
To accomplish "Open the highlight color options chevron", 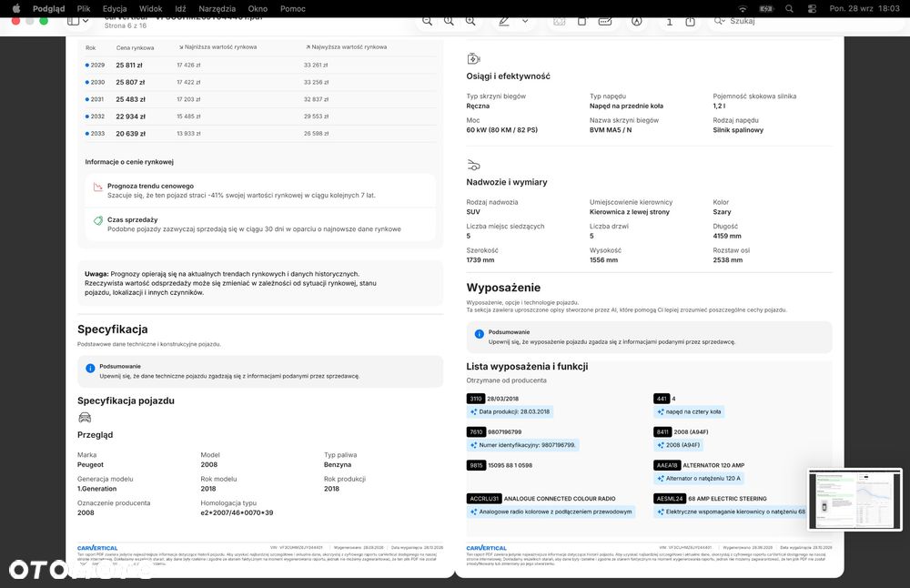I will (525, 22).
